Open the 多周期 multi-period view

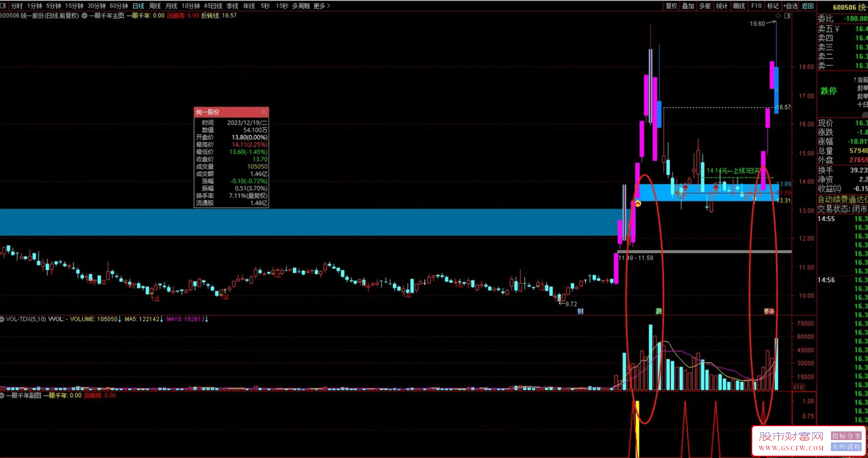pos(300,6)
